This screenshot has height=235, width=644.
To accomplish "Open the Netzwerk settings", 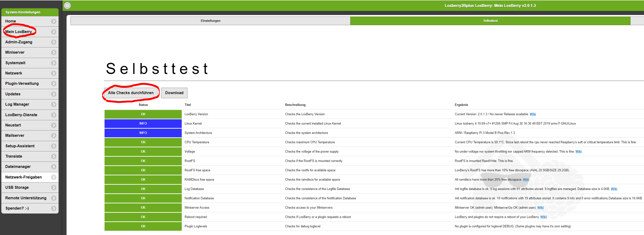I will 30,73.
